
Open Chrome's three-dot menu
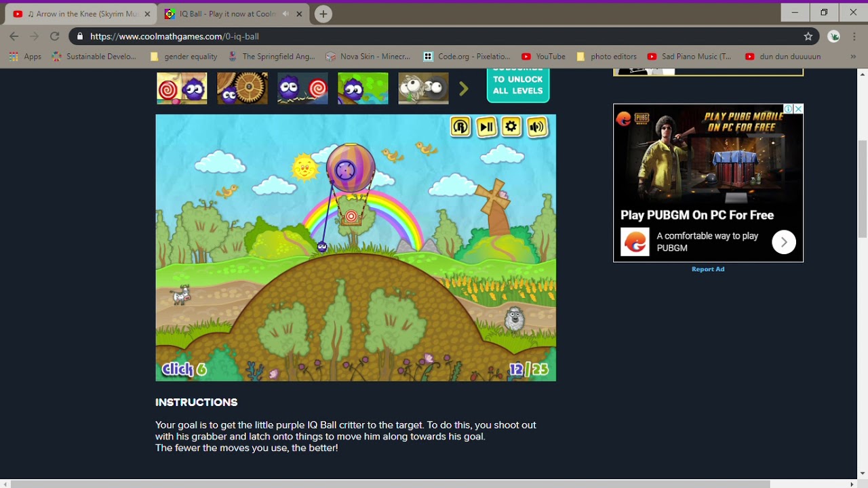point(854,37)
